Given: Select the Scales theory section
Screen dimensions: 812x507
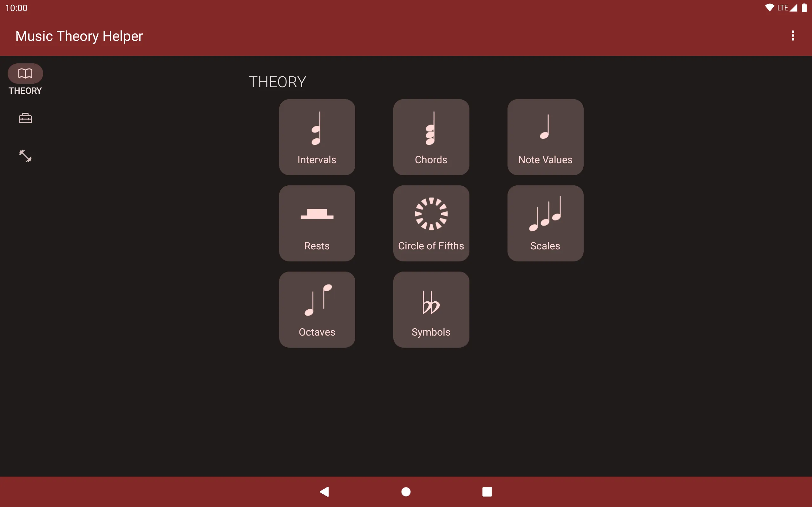Looking at the screenshot, I should point(544,223).
